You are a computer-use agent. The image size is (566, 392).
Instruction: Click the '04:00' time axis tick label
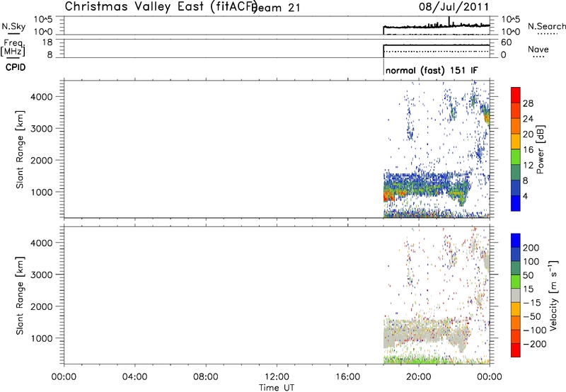(134, 377)
